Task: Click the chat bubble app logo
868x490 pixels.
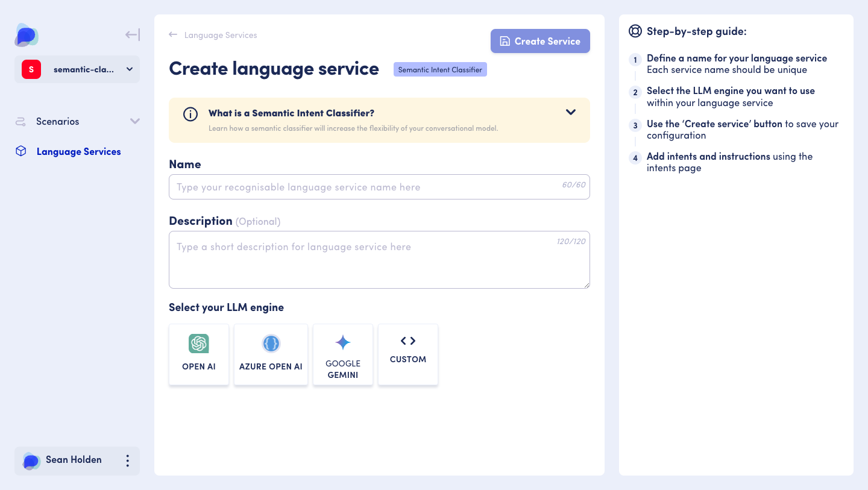Action: coord(27,36)
